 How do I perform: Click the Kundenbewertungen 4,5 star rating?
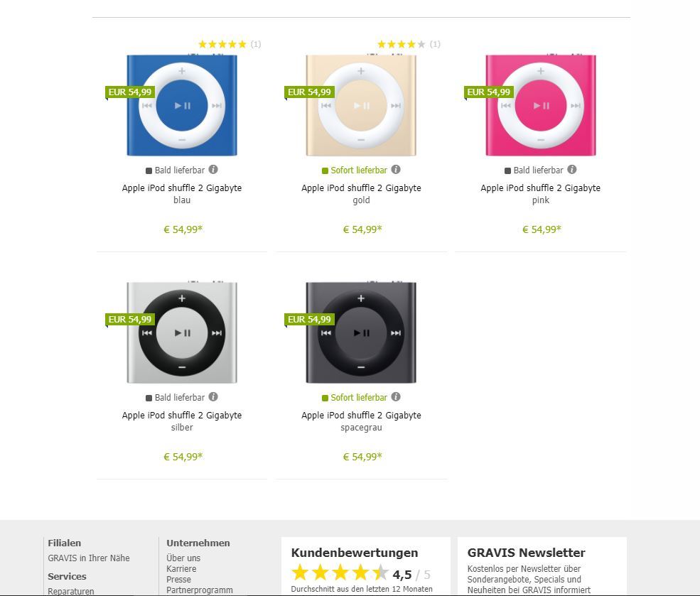pyautogui.click(x=340, y=573)
